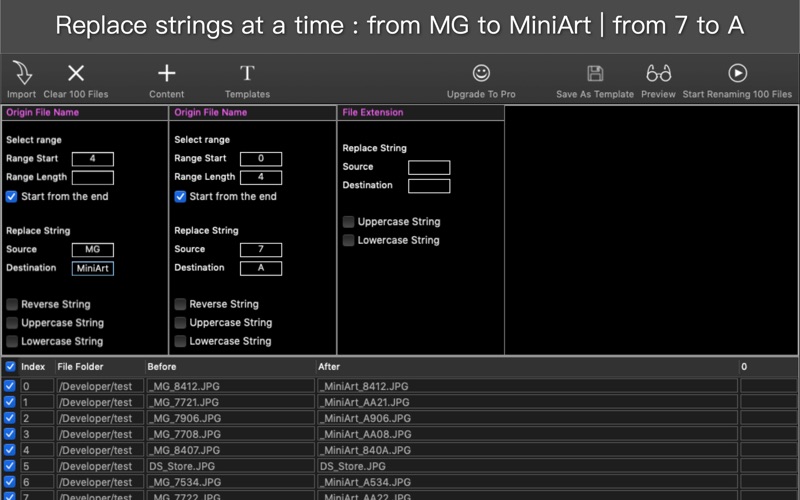This screenshot has height=500, width=800.
Task: Select Before cell _MG_7721.JPG
Action: point(231,402)
